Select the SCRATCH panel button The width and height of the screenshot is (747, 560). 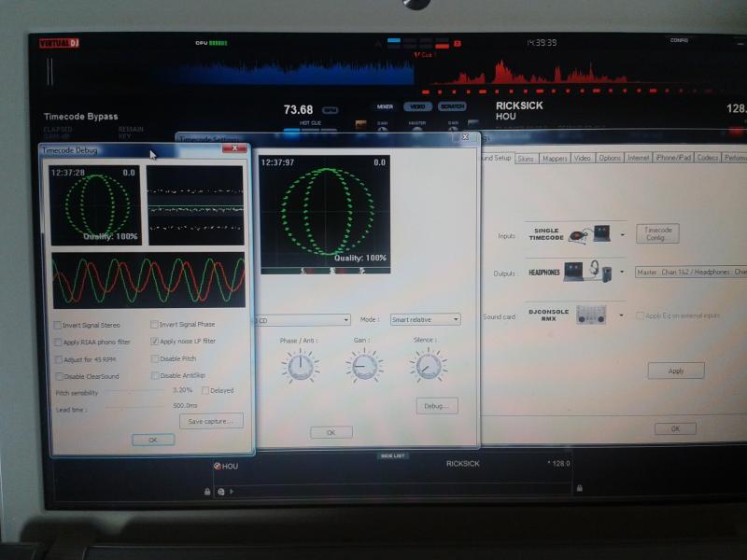pos(452,106)
